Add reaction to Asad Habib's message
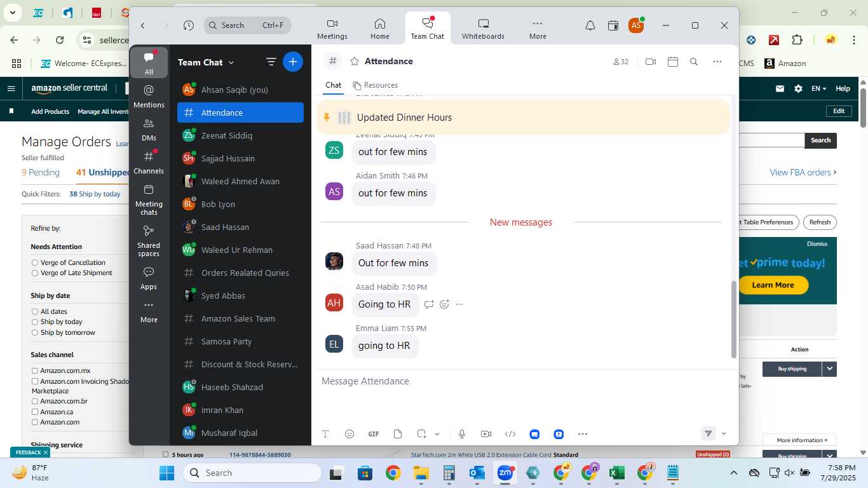The width and height of the screenshot is (868, 488). (x=444, y=304)
